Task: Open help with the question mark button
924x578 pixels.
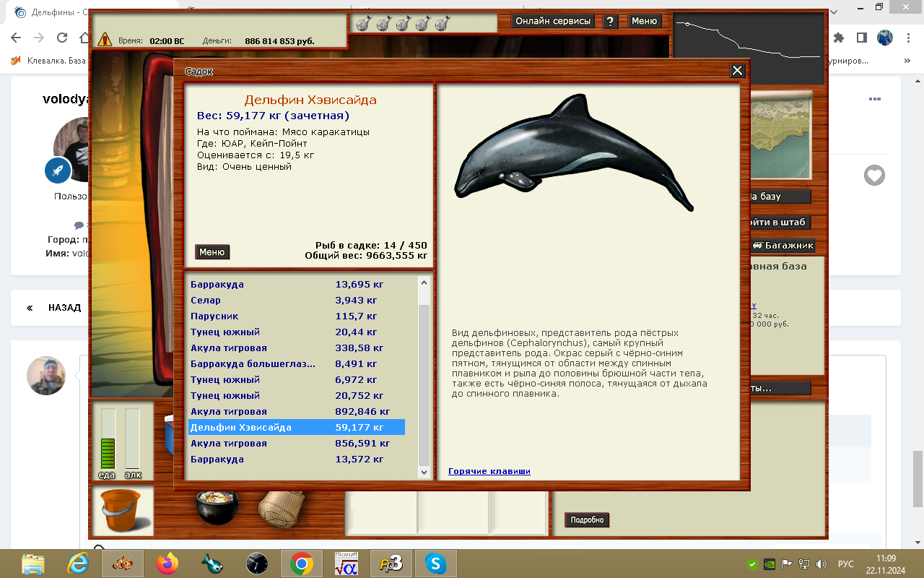Action: pos(610,22)
